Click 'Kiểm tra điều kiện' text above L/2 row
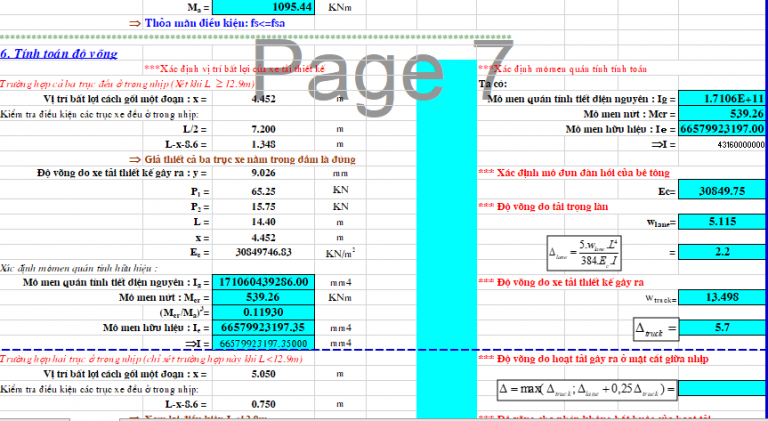Screen dimensions: 768x421 pos(99,115)
